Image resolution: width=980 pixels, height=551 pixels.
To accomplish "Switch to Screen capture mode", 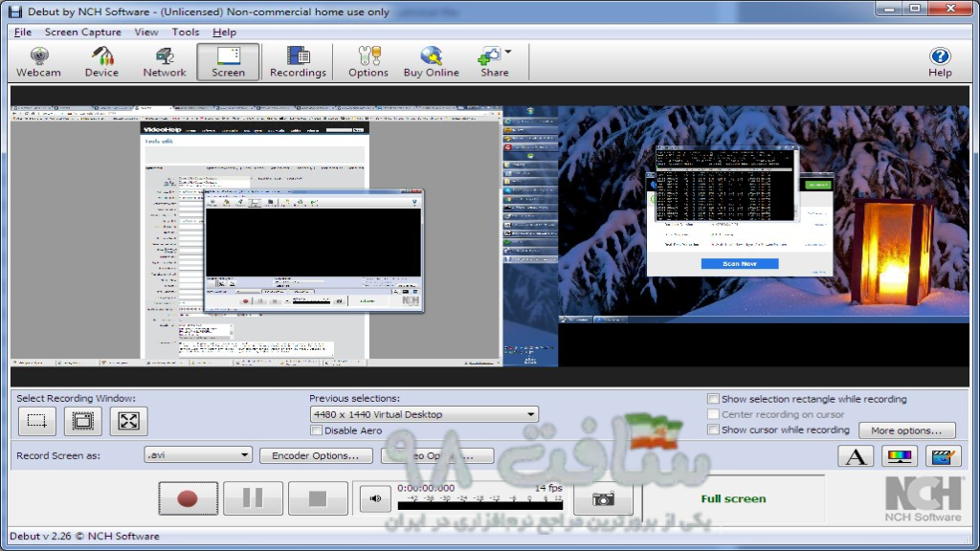I will pos(228,62).
